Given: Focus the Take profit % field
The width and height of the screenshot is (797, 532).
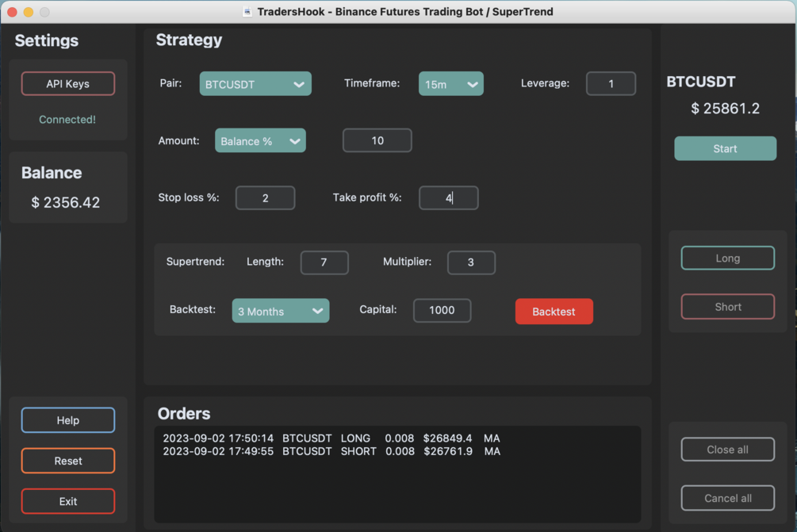Looking at the screenshot, I should (448, 197).
